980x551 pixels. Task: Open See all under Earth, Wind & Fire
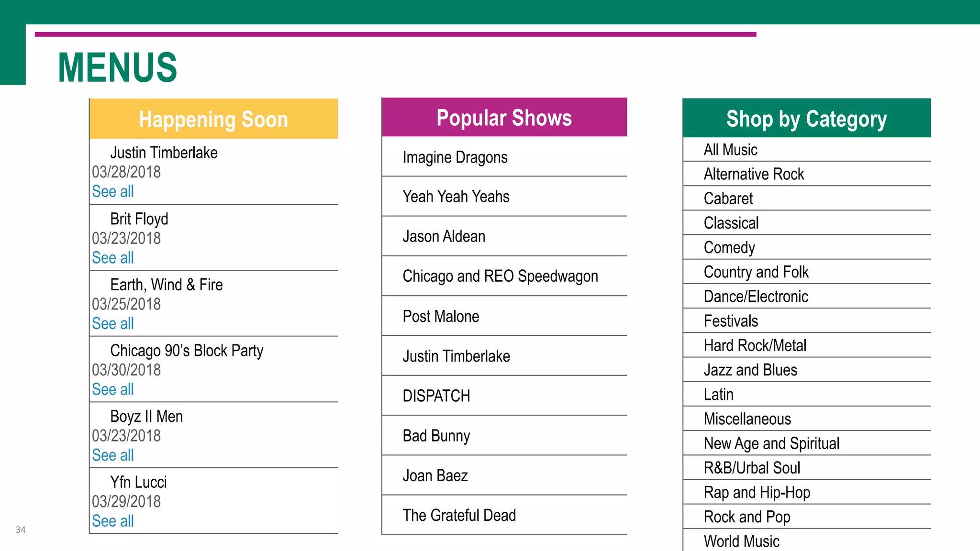tap(113, 323)
